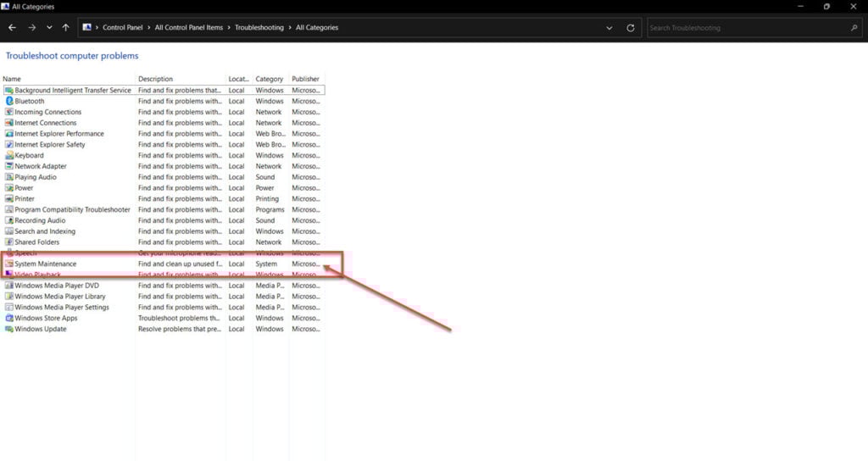Click the Background Intelligent Transfer Service icon
This screenshot has height=461, width=868.
(8, 90)
